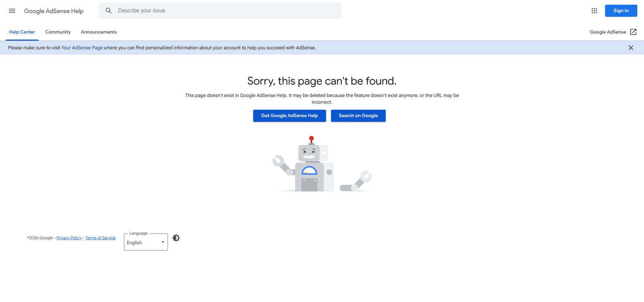644x302 pixels.
Task: Click the "Sorry, this page can't be found." heading
Action: click(x=322, y=81)
